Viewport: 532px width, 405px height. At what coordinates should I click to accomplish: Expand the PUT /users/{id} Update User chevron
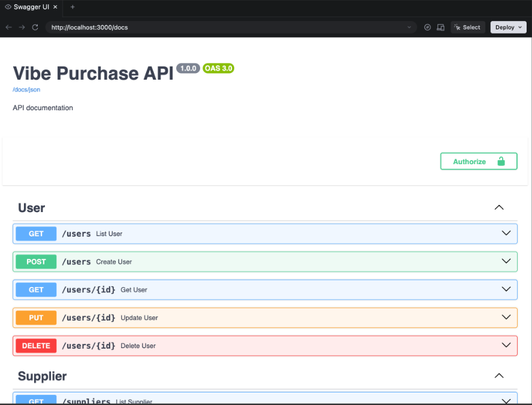pyautogui.click(x=506, y=317)
